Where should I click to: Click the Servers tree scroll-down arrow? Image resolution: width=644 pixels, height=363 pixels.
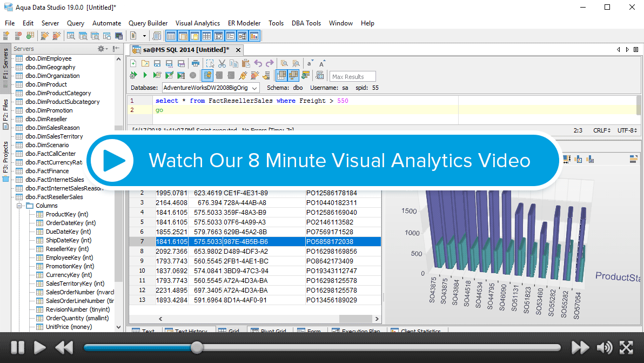119,327
